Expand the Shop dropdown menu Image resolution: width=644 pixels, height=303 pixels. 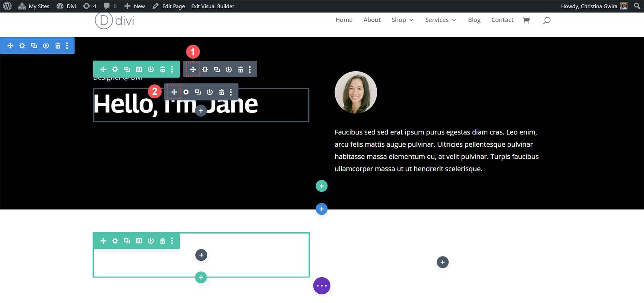tap(402, 20)
